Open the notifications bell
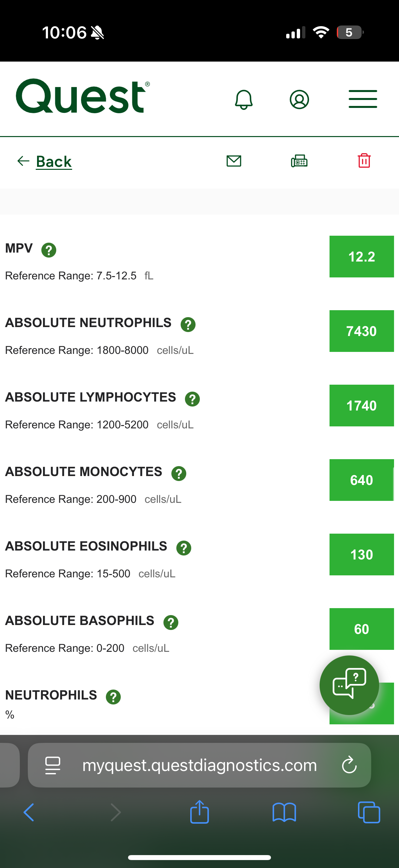Image resolution: width=399 pixels, height=868 pixels. click(x=244, y=99)
